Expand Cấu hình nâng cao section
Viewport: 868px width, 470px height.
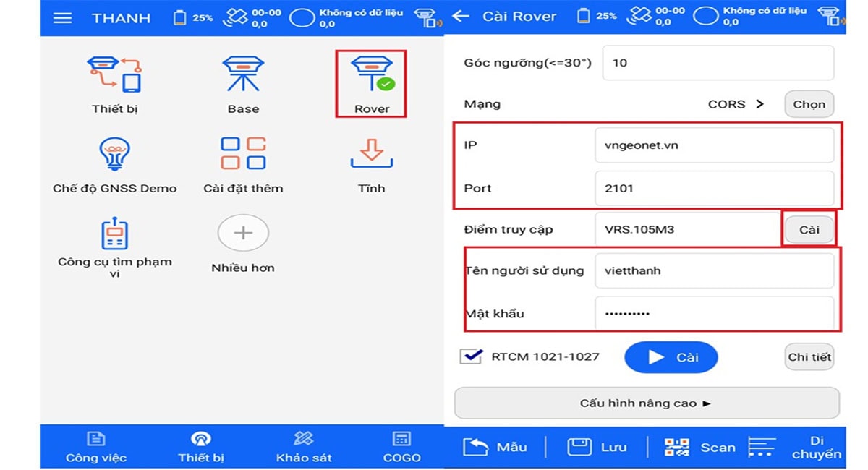pyautogui.click(x=646, y=403)
